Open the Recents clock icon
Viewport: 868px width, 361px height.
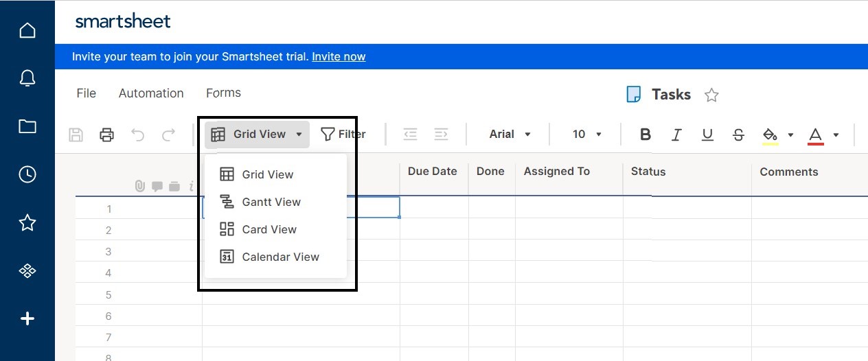pos(27,174)
